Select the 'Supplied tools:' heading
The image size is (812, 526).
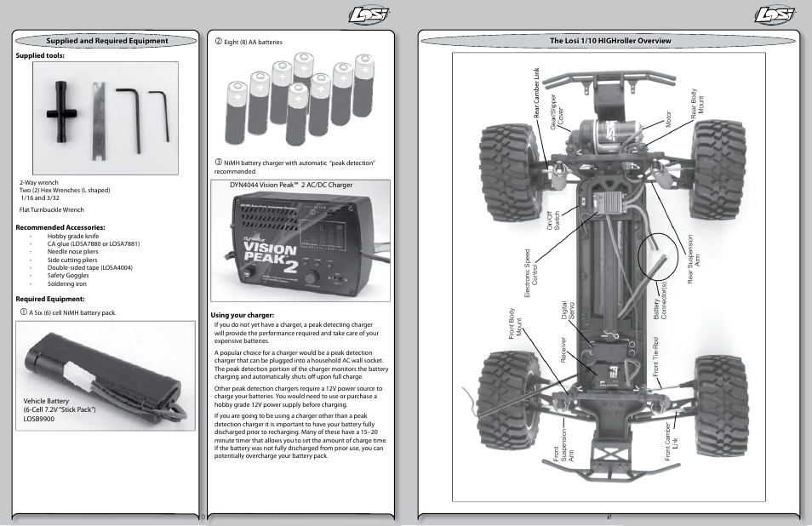point(40,55)
